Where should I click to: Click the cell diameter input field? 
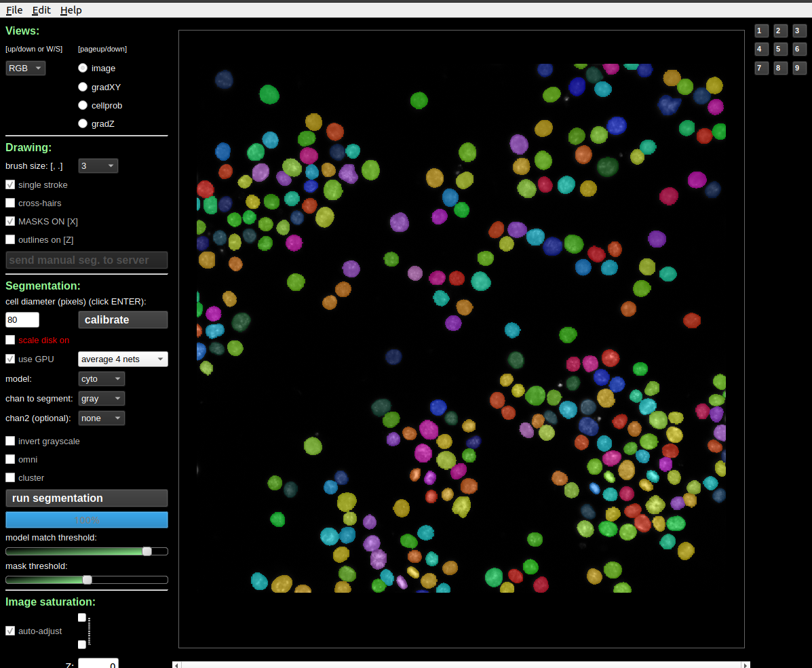(22, 319)
